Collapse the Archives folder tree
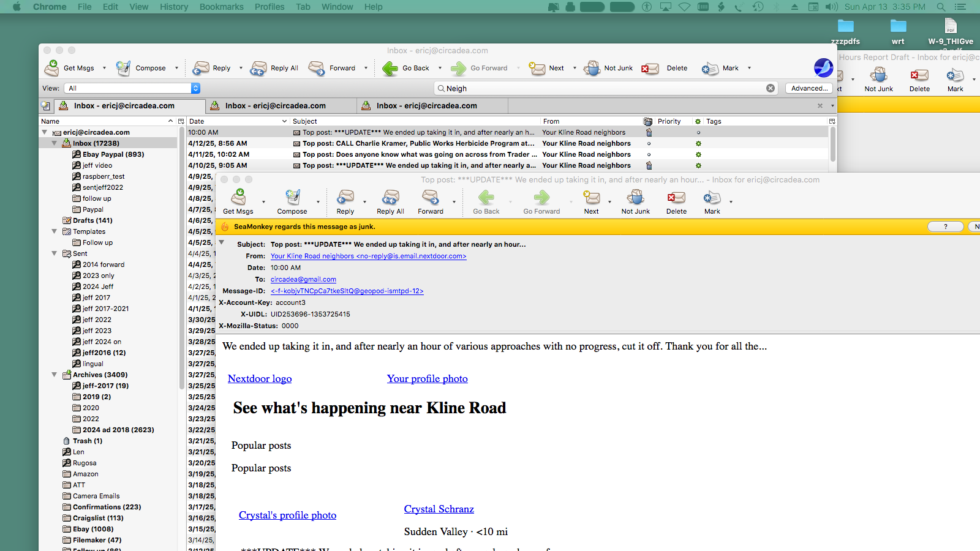The height and width of the screenshot is (551, 980). [x=55, y=375]
